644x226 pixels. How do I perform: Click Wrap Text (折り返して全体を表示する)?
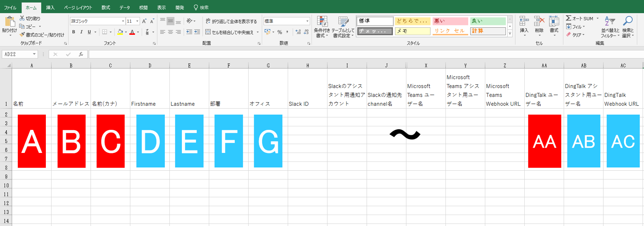[x=231, y=21]
